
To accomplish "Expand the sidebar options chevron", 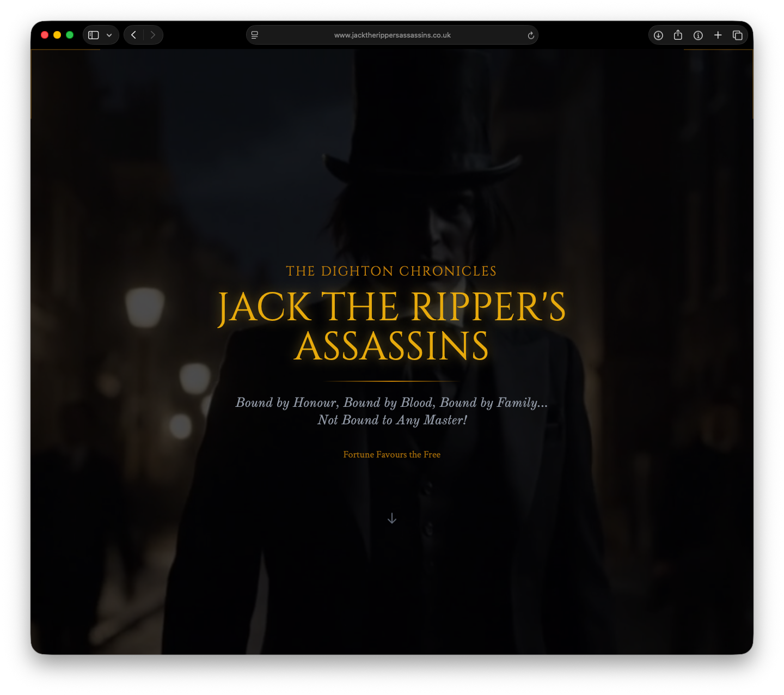I will pyautogui.click(x=108, y=34).
